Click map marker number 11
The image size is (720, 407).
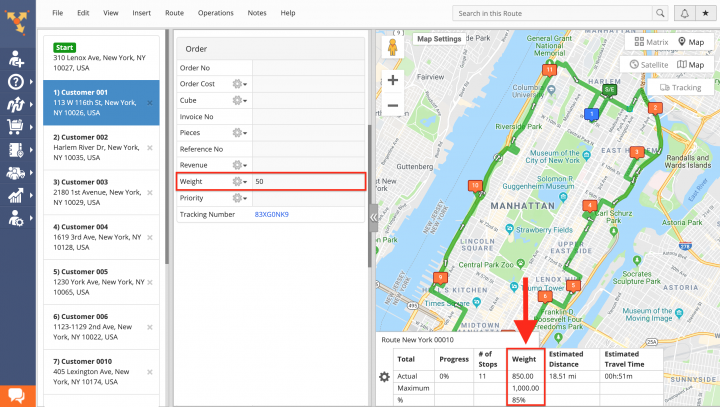[549, 70]
